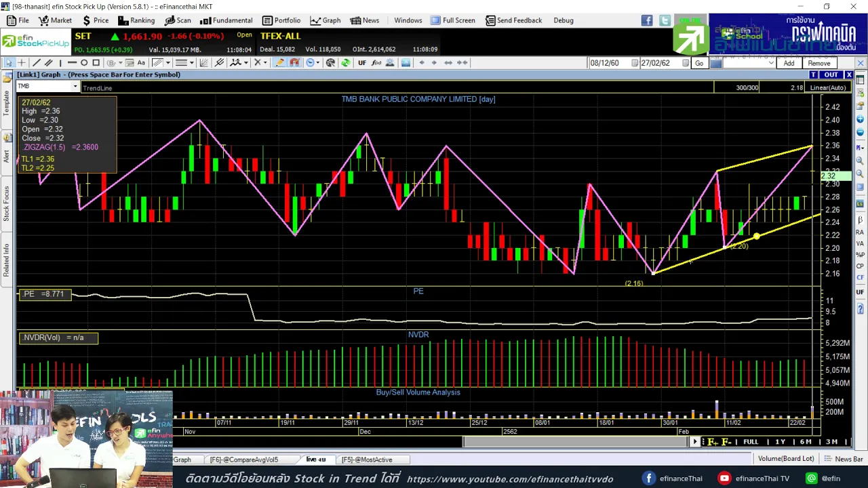Image resolution: width=868 pixels, height=488 pixels.
Task: Open the f(x) formula icon
Action: pos(376,62)
